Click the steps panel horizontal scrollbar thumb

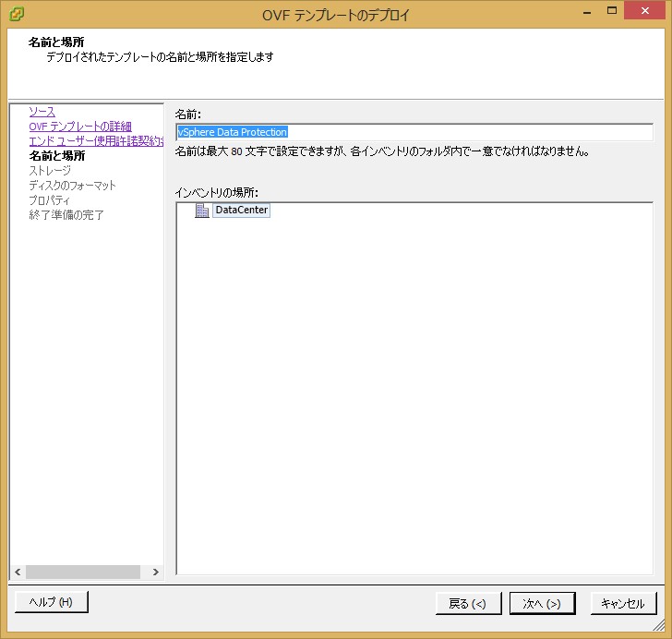(83, 572)
